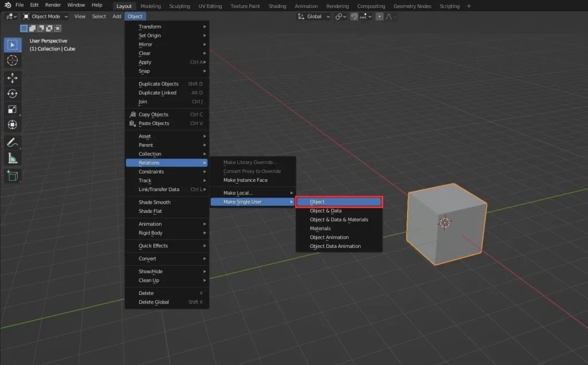Activate the Add Cube tool
The height and width of the screenshot is (365, 588).
click(x=13, y=176)
